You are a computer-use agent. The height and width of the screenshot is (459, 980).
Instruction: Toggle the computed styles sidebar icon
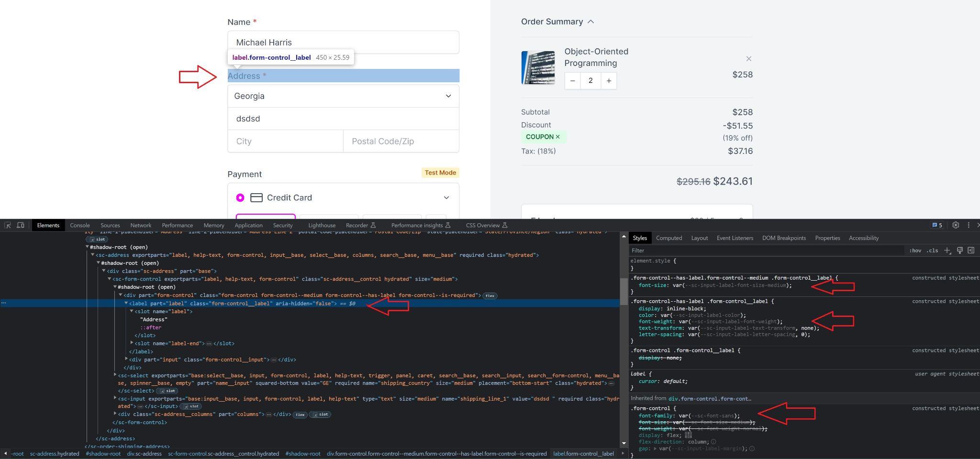pyautogui.click(x=971, y=251)
